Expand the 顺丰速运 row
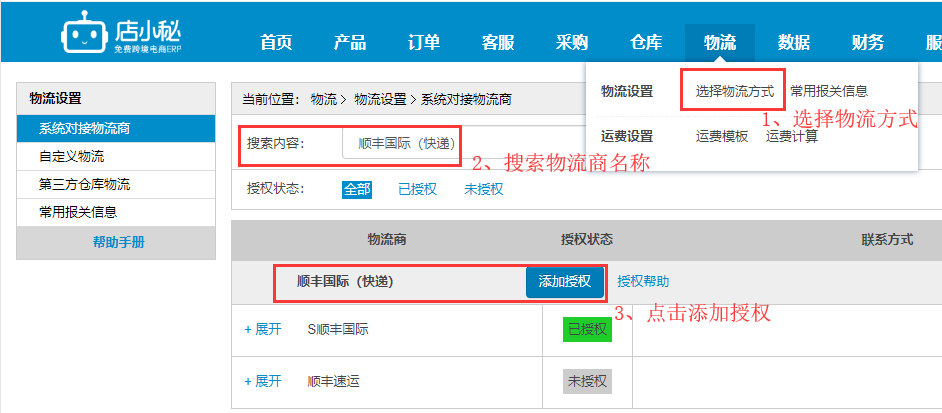 click(x=263, y=381)
